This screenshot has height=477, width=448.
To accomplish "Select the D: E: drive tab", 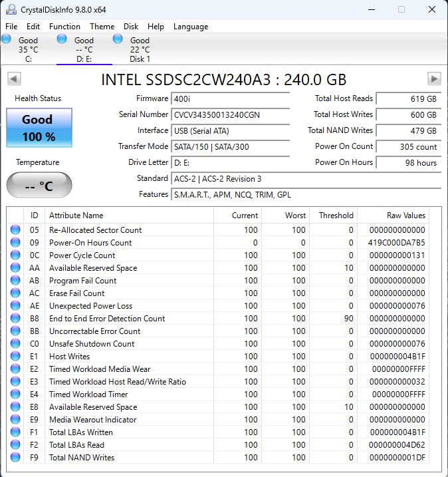I will (x=84, y=49).
